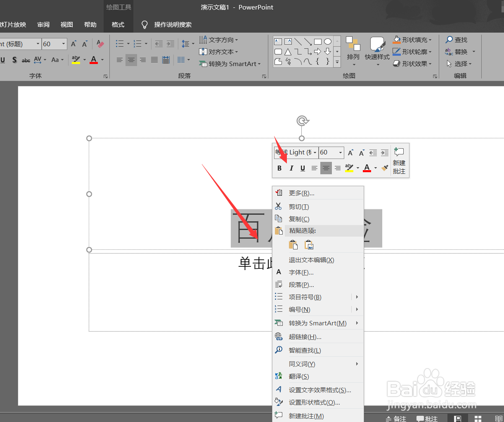The height and width of the screenshot is (422, 504).
Task: Open the 查找 find tool
Action: tap(457, 40)
